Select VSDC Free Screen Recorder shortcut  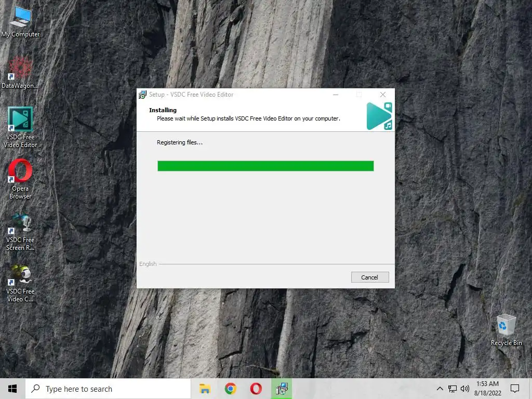tap(20, 232)
